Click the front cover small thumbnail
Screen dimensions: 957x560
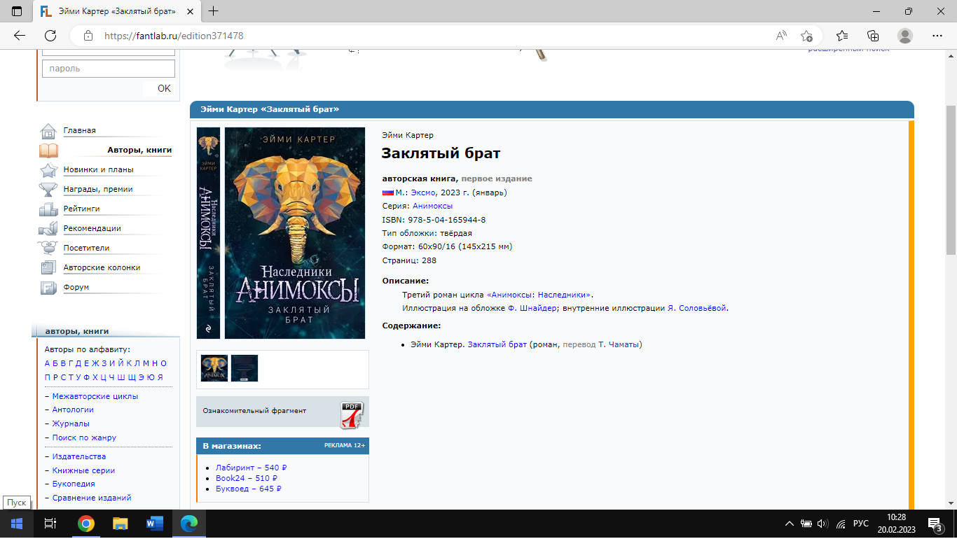214,368
